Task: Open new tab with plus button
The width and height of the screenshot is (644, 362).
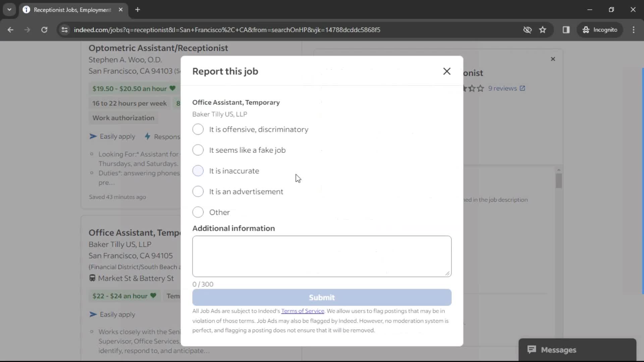Action: tap(138, 10)
